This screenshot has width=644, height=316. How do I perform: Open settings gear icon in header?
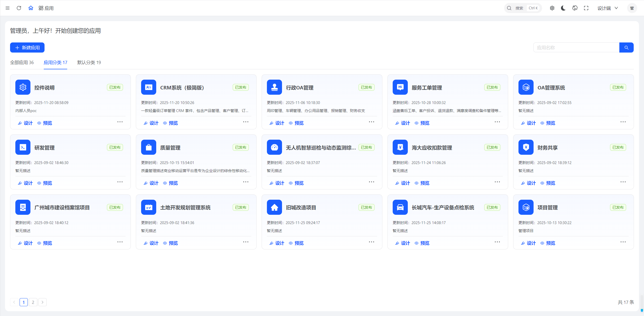point(552,8)
